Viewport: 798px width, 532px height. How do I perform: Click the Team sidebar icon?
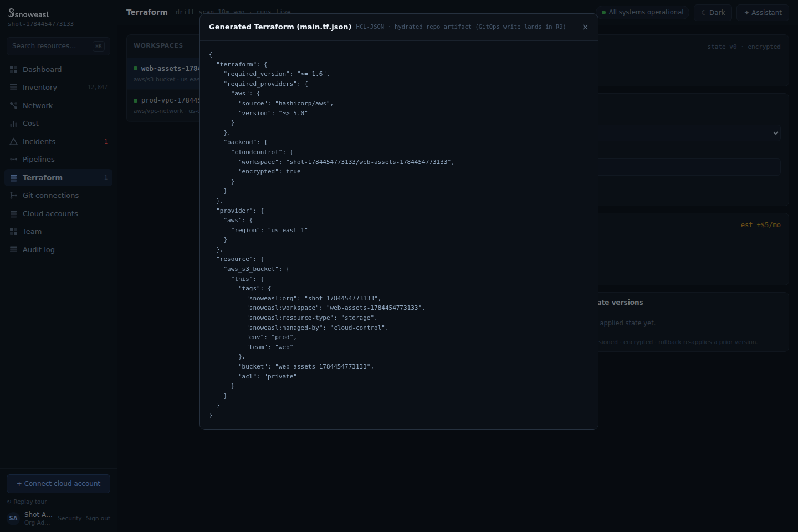pyautogui.click(x=13, y=232)
